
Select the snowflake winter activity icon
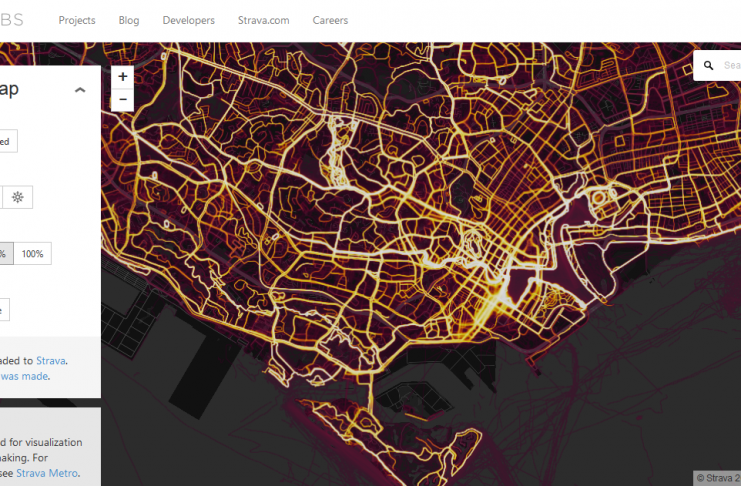pyautogui.click(x=17, y=198)
